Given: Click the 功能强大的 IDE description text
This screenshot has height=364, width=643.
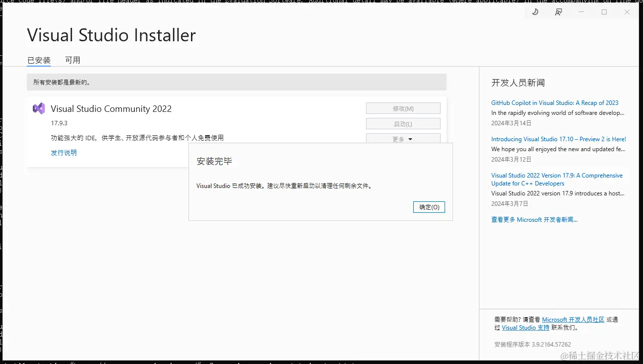Looking at the screenshot, I should (137, 138).
